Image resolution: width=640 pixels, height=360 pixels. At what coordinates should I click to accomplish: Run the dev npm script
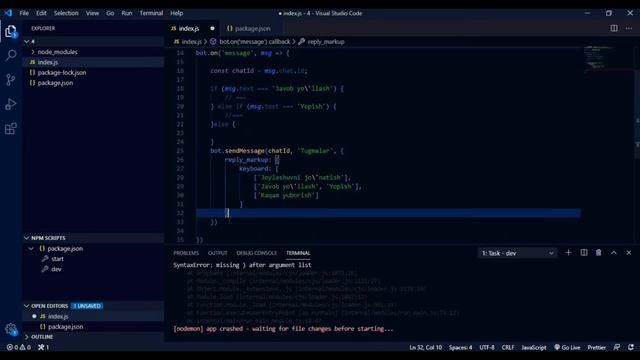[x=56, y=269]
